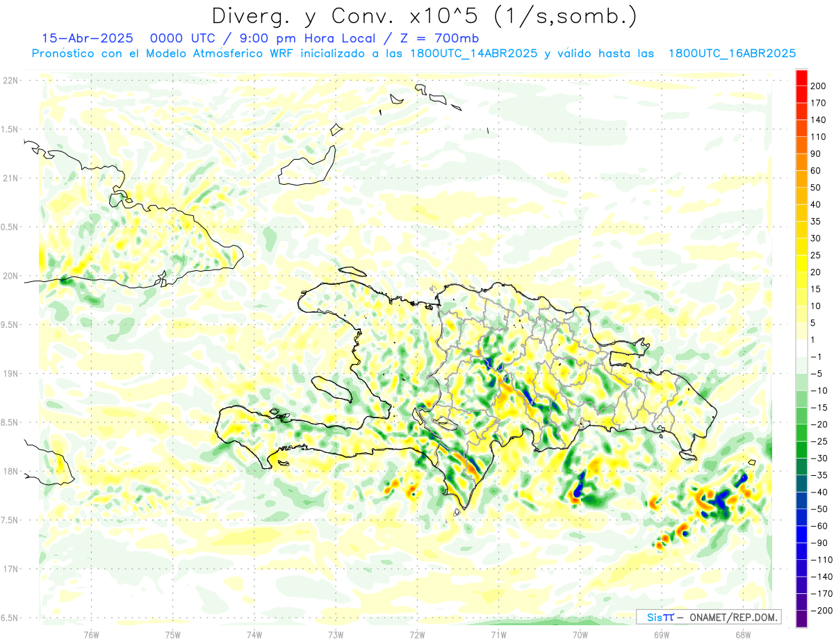Click the 'SisTT - ONAMET/REP.DOM.' credit box
The image size is (834, 644).
click(708, 617)
